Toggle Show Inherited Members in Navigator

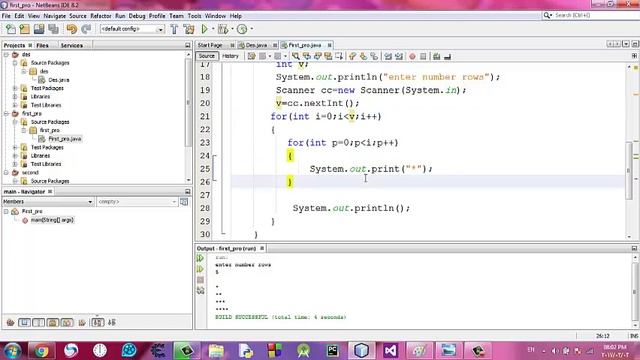click(x=10, y=322)
